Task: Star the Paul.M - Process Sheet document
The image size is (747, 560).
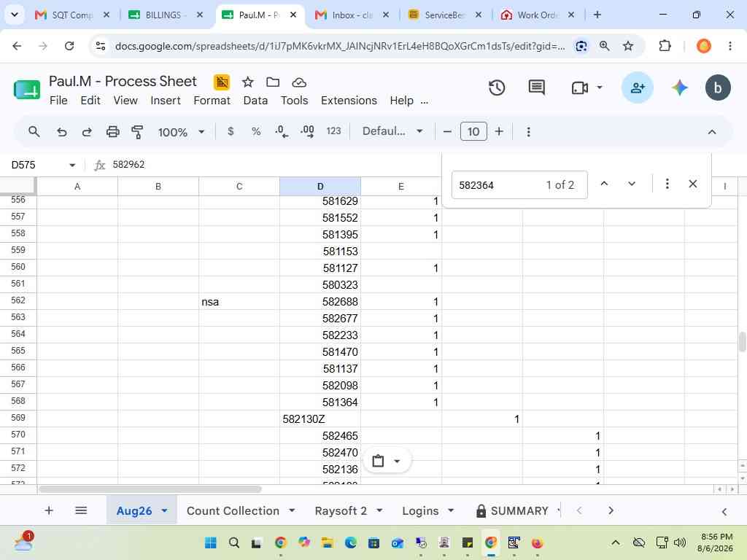Action: coord(247,82)
